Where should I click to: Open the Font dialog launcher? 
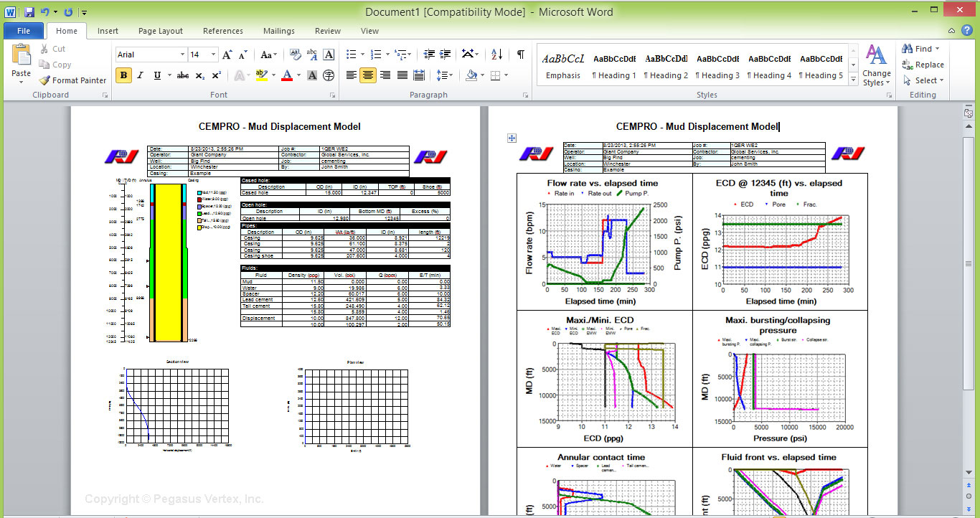(332, 95)
